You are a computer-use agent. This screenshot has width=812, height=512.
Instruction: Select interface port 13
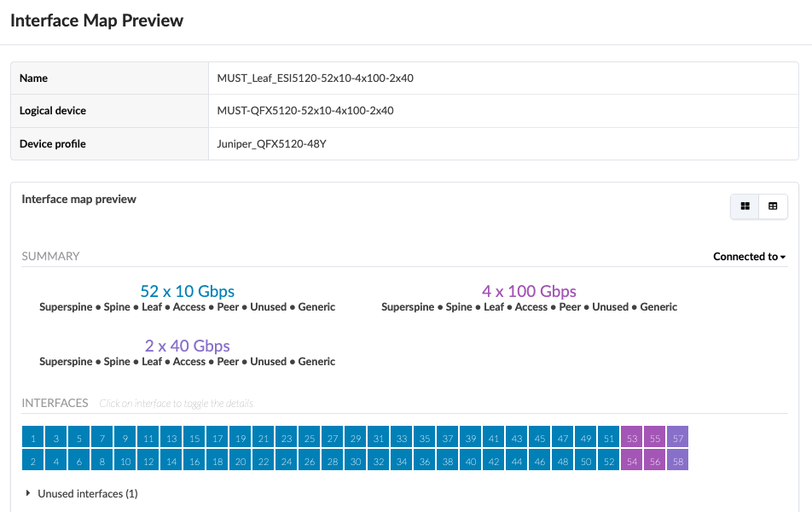[x=171, y=437]
